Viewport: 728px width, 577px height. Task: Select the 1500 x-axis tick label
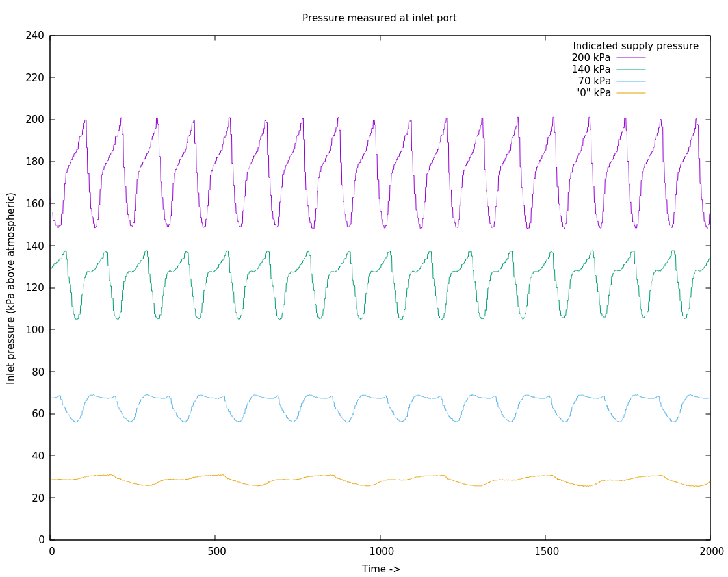click(546, 552)
